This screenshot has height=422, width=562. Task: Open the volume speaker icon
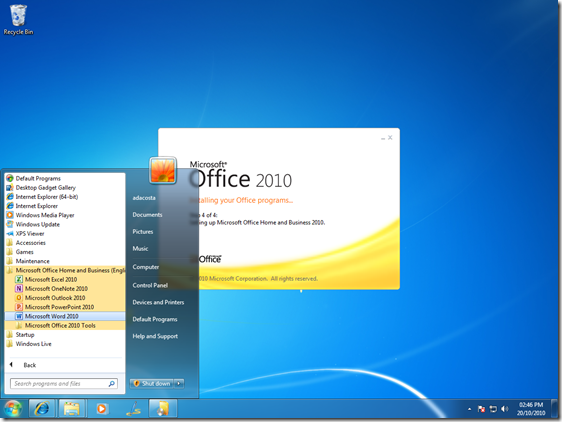pyautogui.click(x=505, y=409)
